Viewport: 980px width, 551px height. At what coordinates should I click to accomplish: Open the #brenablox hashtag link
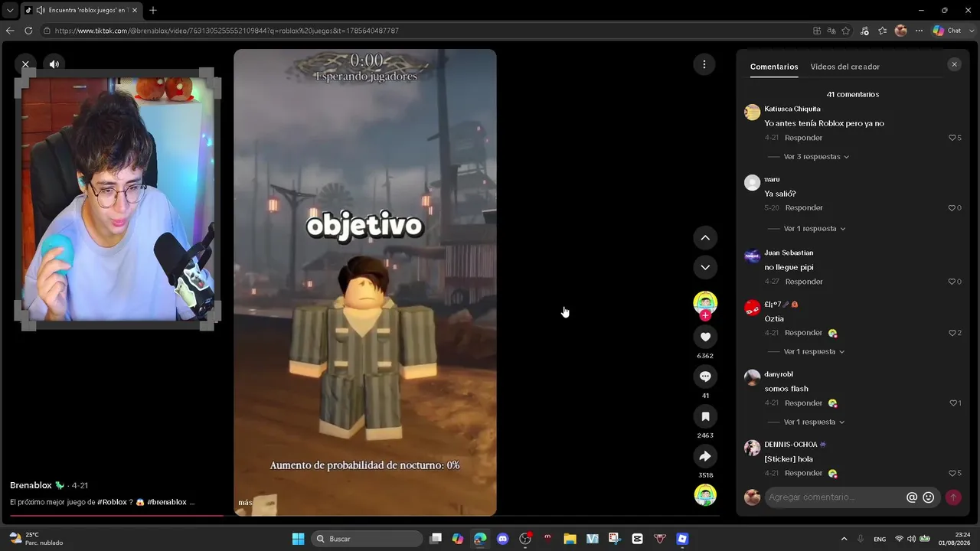[167, 502]
